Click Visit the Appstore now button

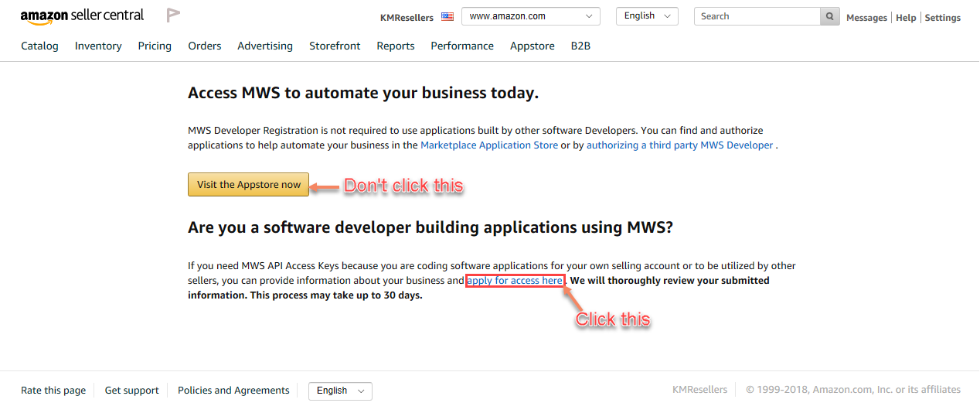(x=248, y=184)
